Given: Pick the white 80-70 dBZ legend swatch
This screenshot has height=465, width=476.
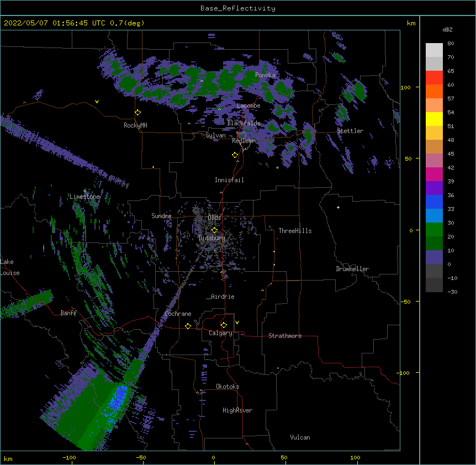Looking at the screenshot, I should [x=434, y=50].
